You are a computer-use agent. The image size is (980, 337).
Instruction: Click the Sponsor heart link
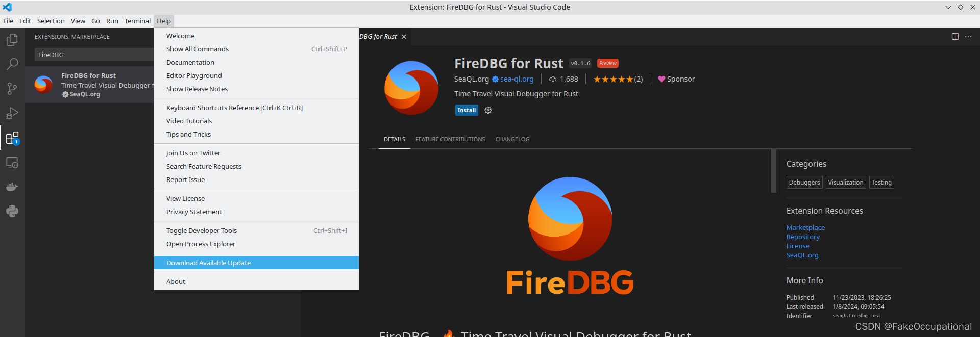pos(676,79)
